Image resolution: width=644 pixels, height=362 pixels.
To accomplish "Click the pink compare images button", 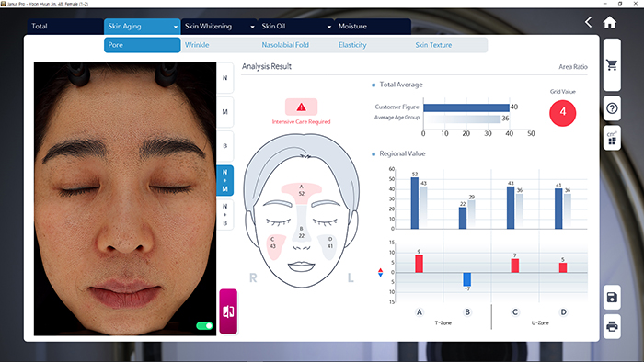I will tap(228, 311).
